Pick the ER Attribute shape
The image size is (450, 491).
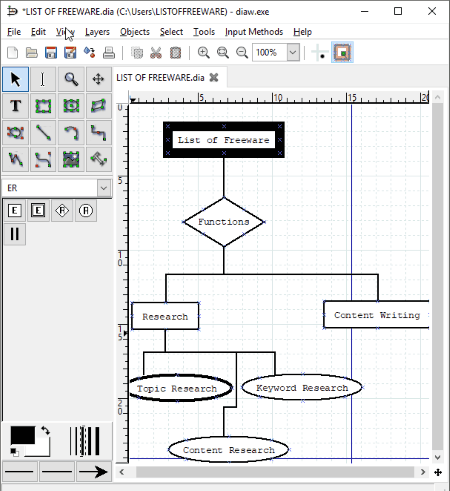86,211
